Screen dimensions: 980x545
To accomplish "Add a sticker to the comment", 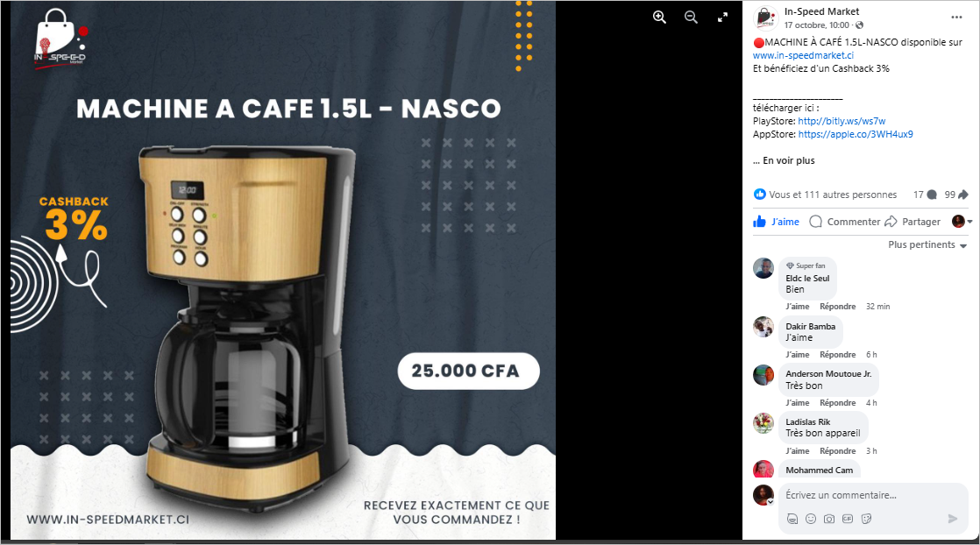I will pos(866,519).
